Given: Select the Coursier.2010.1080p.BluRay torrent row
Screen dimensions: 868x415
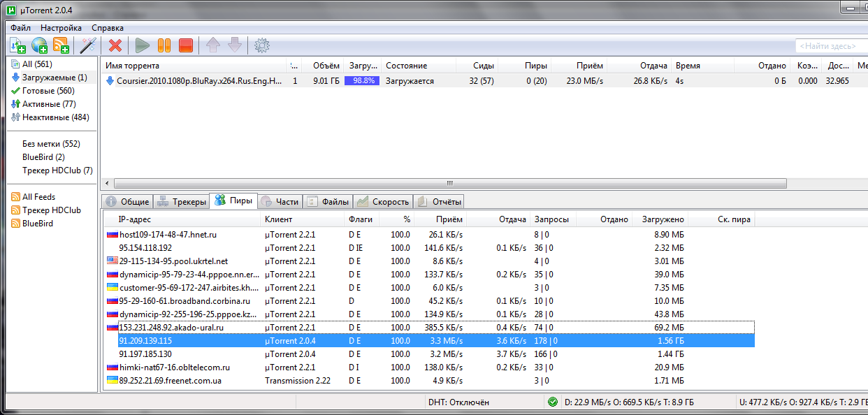Looking at the screenshot, I should 485,81.
